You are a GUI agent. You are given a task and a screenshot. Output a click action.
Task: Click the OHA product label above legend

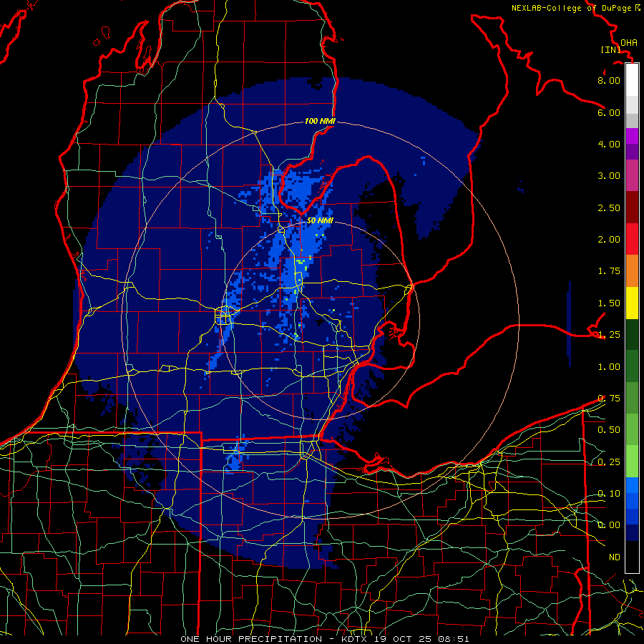click(x=629, y=43)
